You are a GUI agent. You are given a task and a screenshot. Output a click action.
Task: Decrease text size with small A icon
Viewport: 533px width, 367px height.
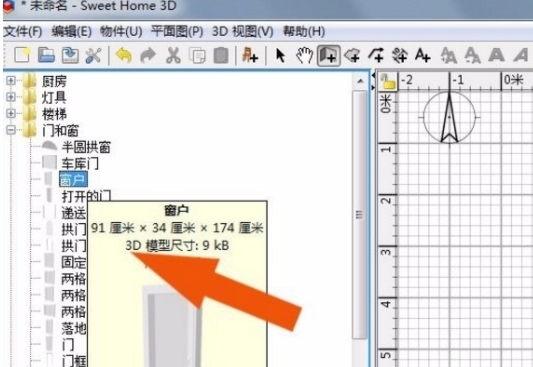472,55
